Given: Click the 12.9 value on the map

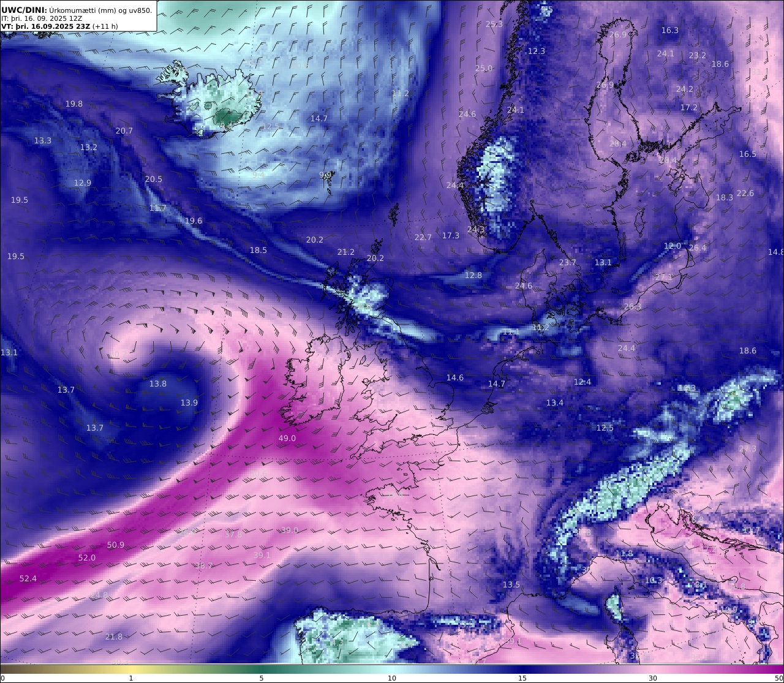Looking at the screenshot, I should click(83, 183).
